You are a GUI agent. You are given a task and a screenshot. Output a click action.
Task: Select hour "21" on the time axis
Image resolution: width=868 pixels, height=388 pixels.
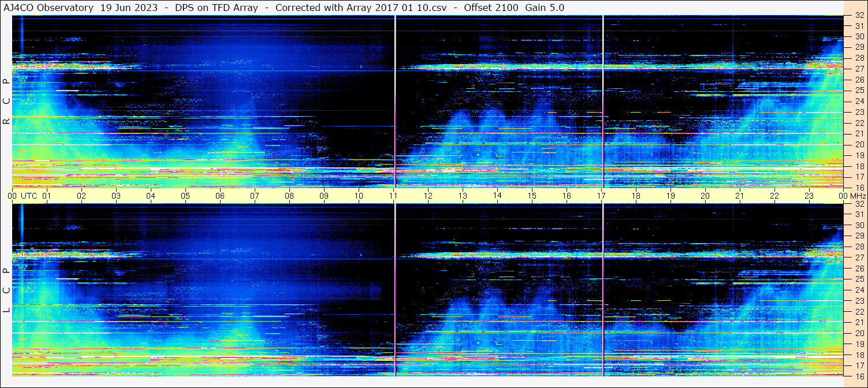tap(740, 196)
